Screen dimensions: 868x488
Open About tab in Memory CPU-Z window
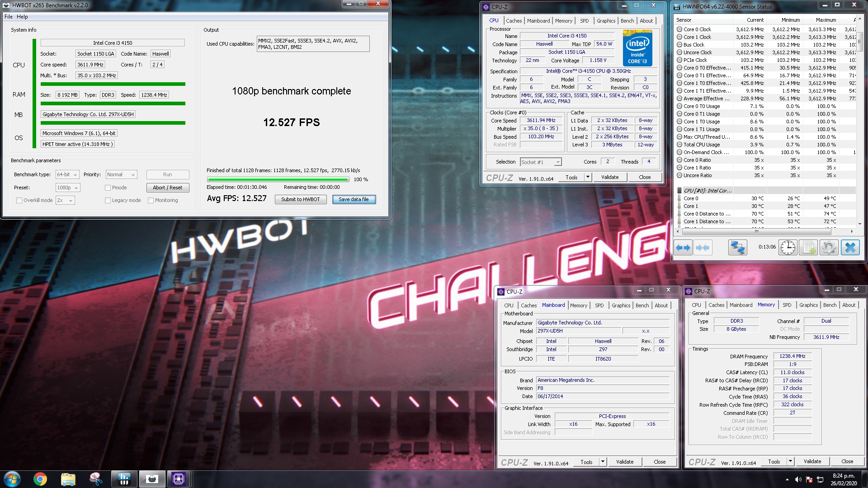[849, 305]
